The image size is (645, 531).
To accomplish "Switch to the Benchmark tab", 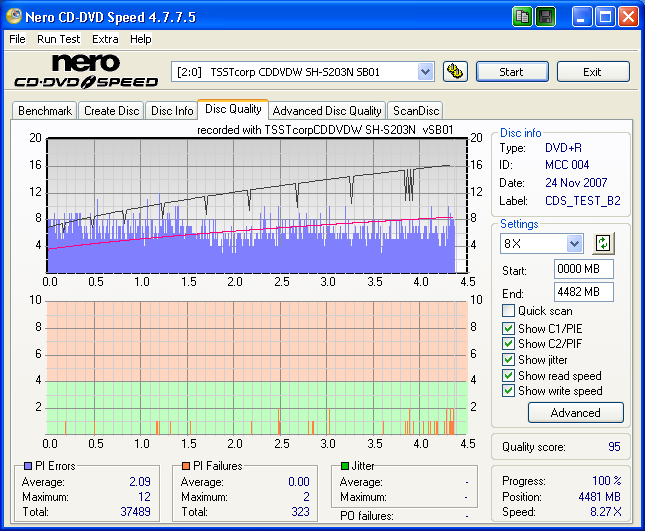I will coord(45,111).
